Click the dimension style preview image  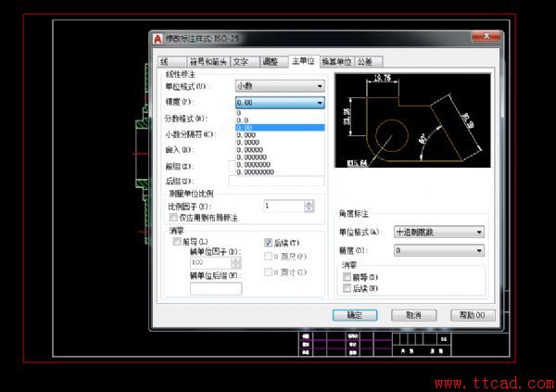point(412,120)
